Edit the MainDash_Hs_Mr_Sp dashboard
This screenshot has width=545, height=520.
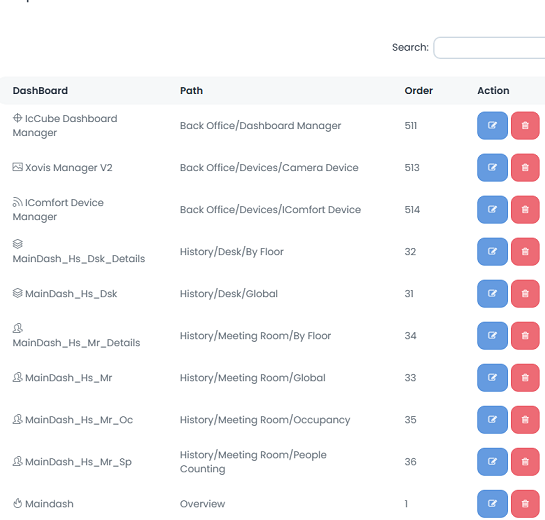492,462
